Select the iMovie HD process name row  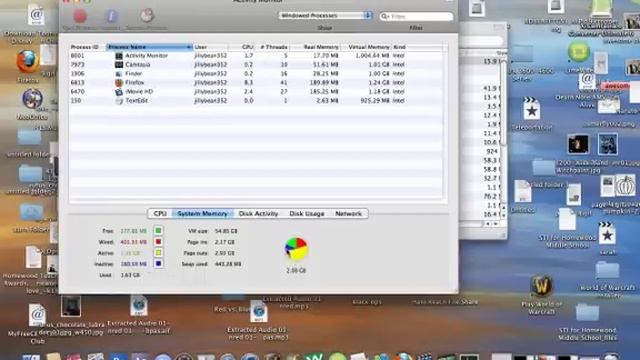click(139, 91)
